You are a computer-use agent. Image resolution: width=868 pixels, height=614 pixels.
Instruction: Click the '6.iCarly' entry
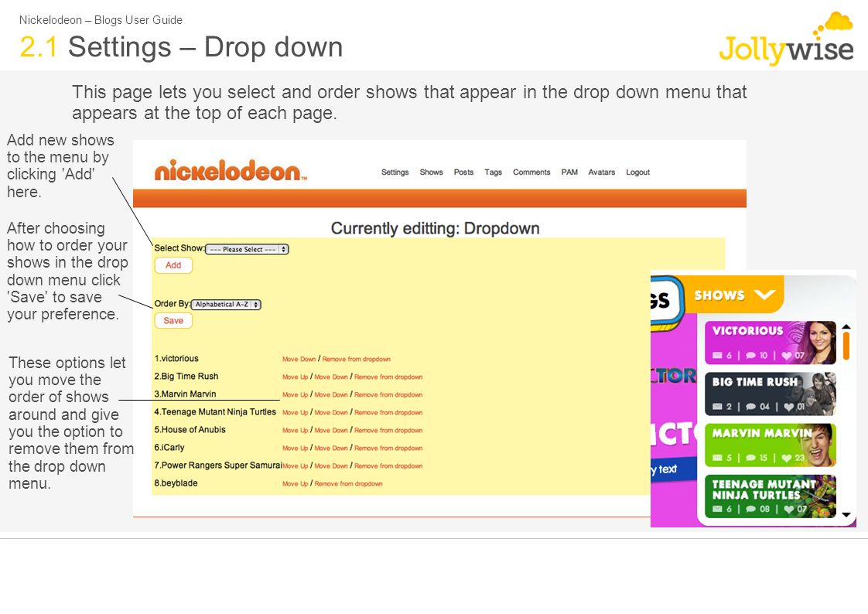169,447
